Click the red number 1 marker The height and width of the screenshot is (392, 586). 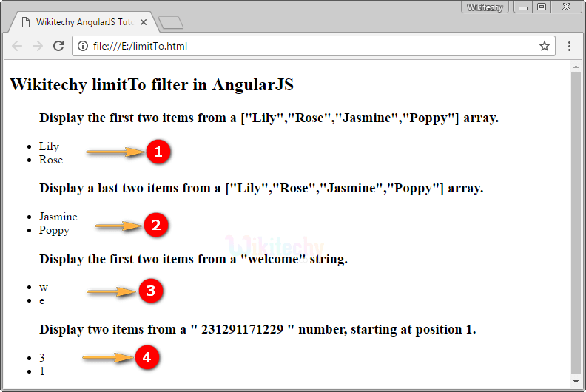[x=158, y=152]
